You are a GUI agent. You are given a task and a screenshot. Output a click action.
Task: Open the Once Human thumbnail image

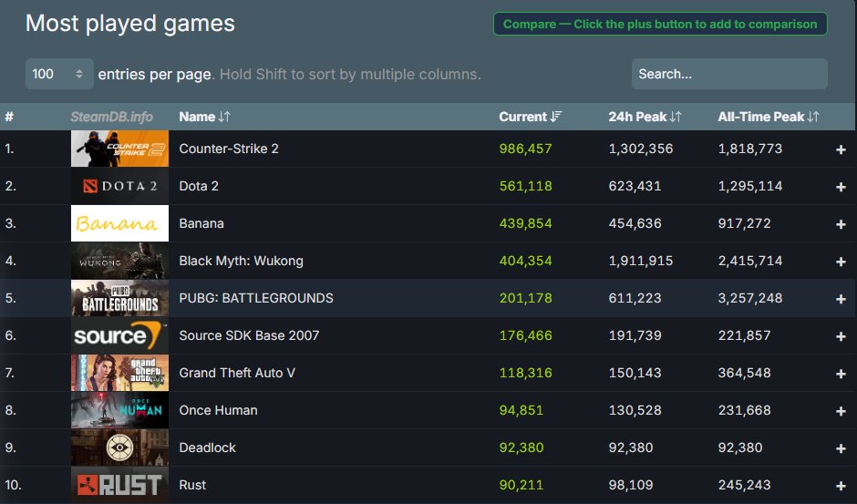119,410
